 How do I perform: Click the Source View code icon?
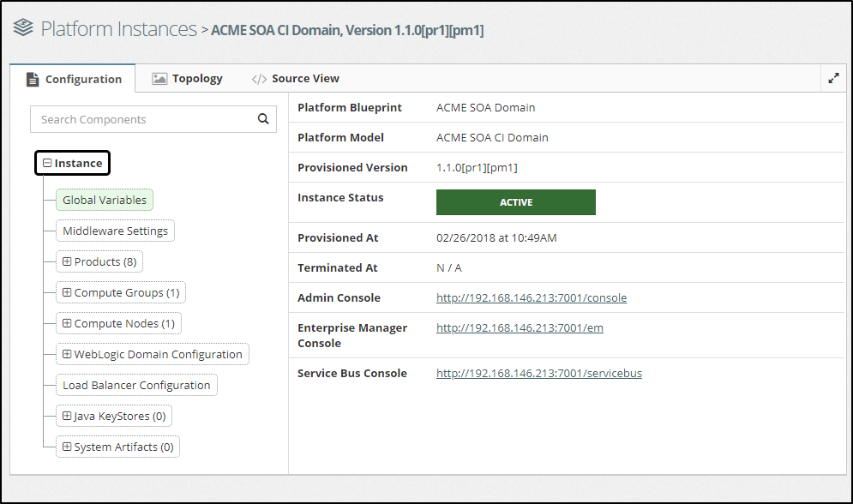(x=259, y=79)
